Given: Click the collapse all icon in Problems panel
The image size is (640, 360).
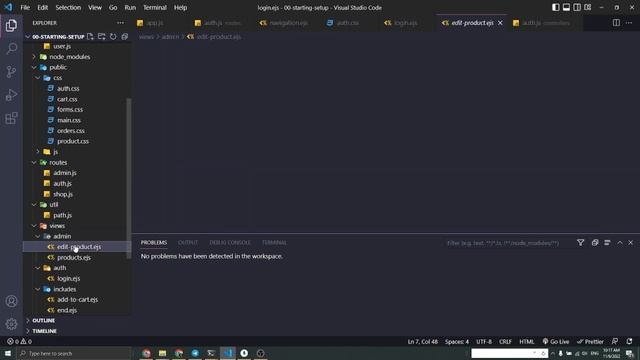Looking at the screenshot, I should 595,242.
